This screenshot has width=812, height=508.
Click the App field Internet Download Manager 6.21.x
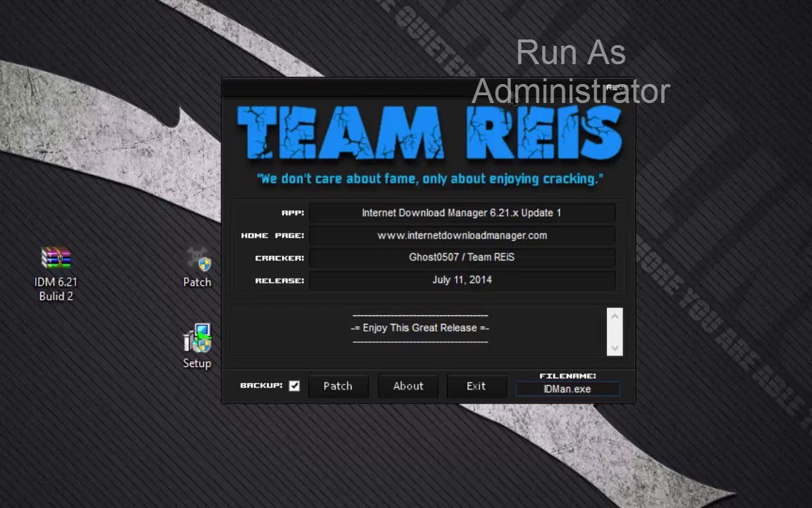(x=462, y=212)
